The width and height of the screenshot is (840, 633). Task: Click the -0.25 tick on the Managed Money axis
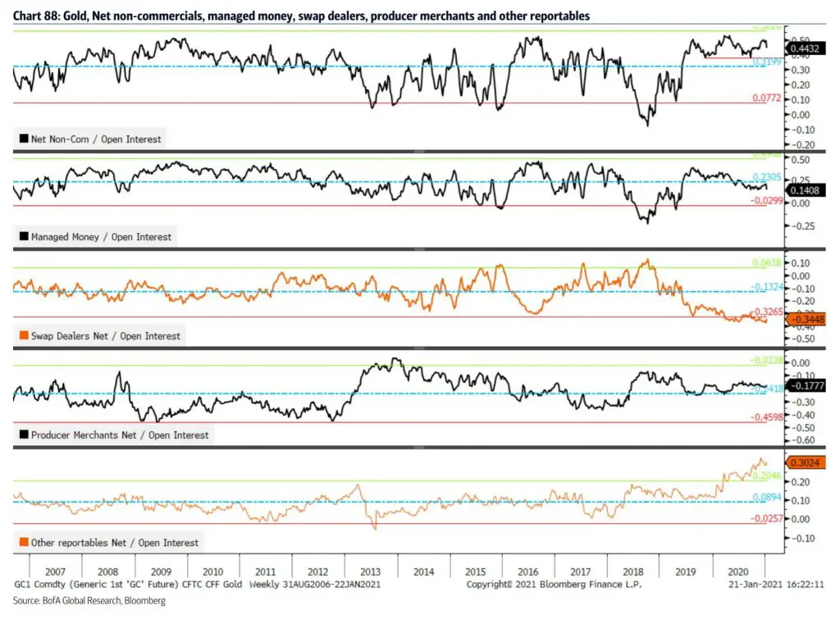click(802, 226)
